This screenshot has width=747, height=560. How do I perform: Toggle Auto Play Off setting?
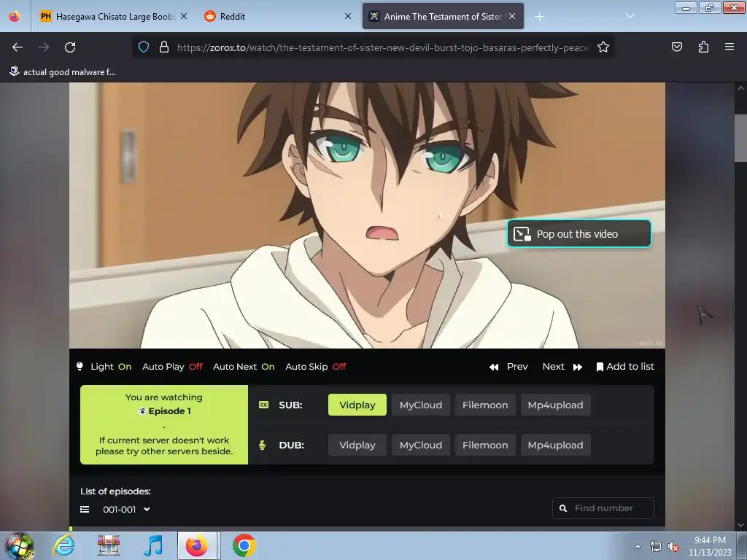(x=172, y=367)
